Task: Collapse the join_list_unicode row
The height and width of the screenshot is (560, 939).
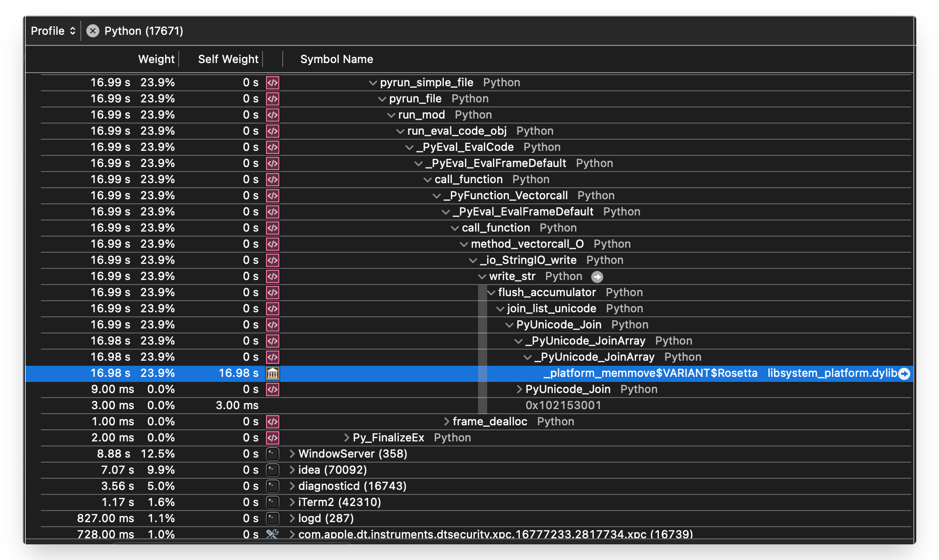Action: pos(500,309)
